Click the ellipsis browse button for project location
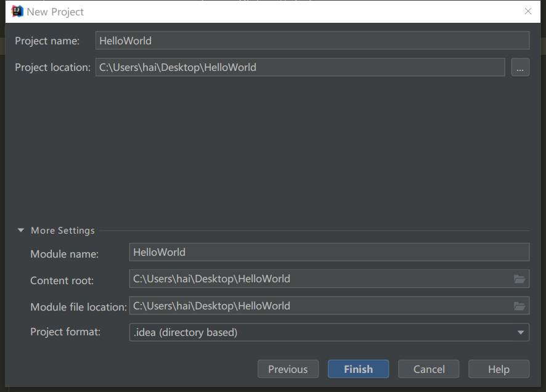546x392 pixels. (520, 68)
